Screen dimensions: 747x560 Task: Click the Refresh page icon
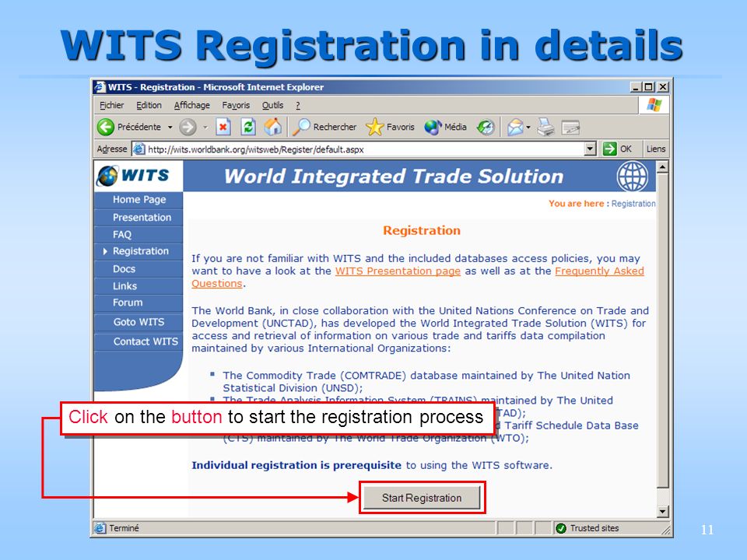[x=247, y=127]
